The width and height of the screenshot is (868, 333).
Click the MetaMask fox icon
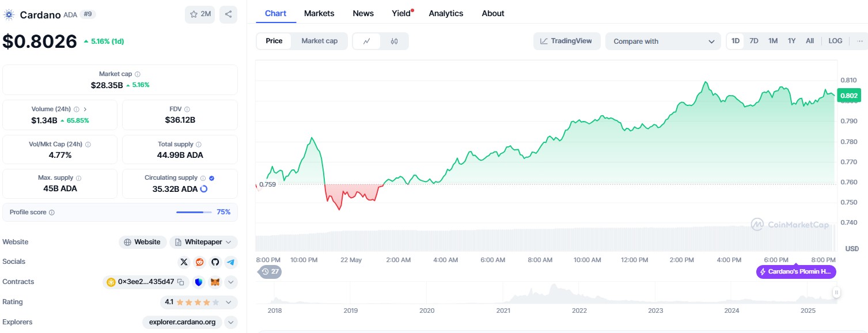[215, 282]
